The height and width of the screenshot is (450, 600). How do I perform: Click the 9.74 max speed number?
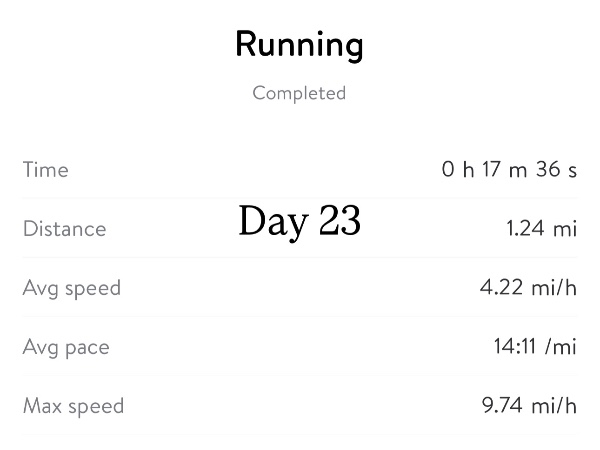point(500,406)
